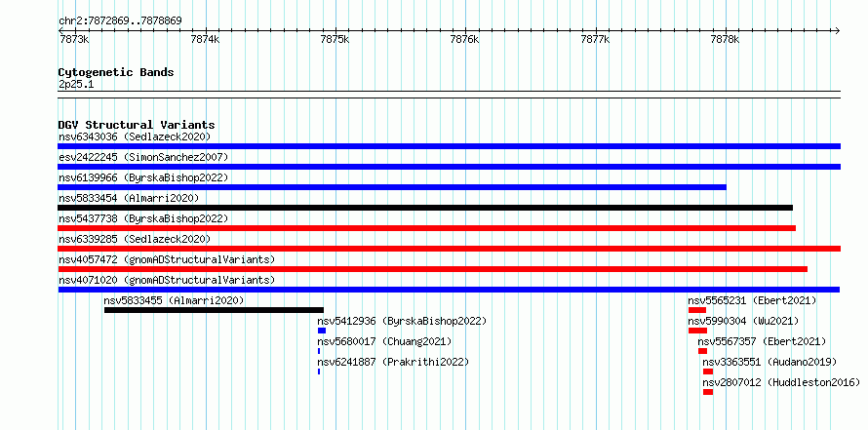
Task: Select the long black nsv5833454 bar
Action: [425, 208]
